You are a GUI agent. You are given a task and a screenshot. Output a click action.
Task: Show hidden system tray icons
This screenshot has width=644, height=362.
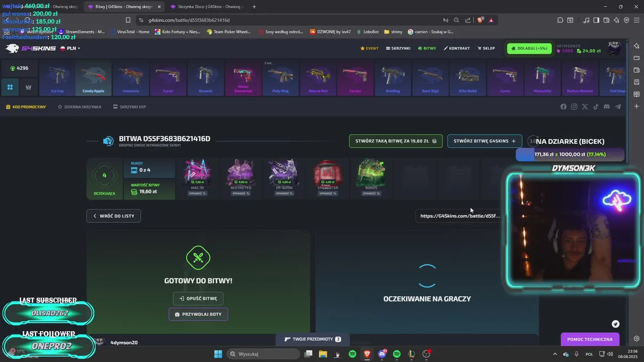tap(555, 354)
